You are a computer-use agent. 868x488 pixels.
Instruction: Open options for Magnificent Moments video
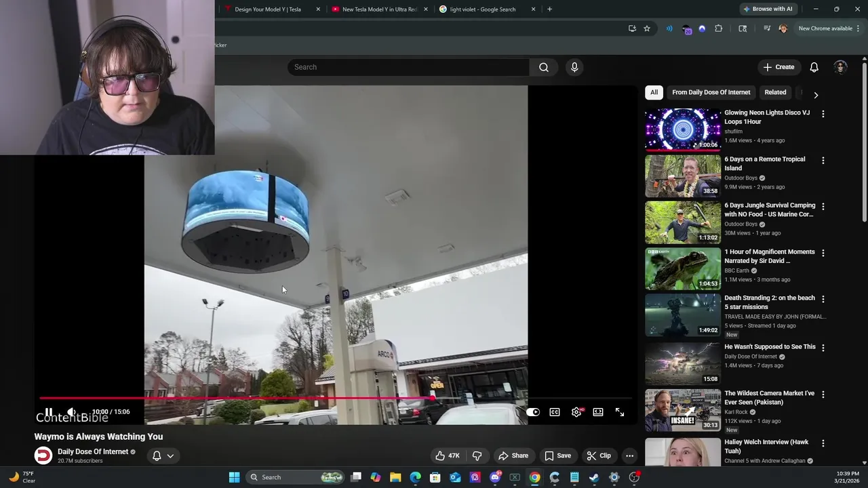823,253
